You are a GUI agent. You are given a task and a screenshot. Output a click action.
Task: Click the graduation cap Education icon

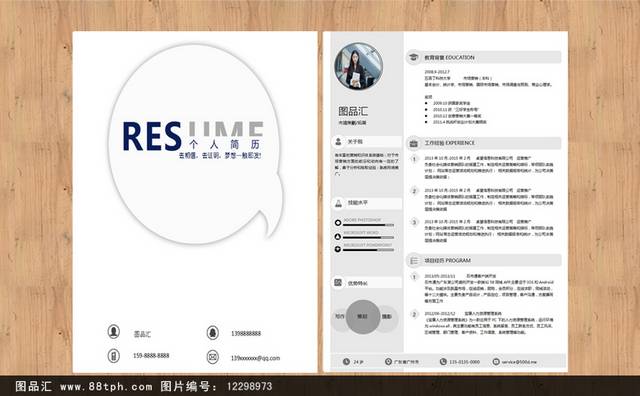point(413,57)
